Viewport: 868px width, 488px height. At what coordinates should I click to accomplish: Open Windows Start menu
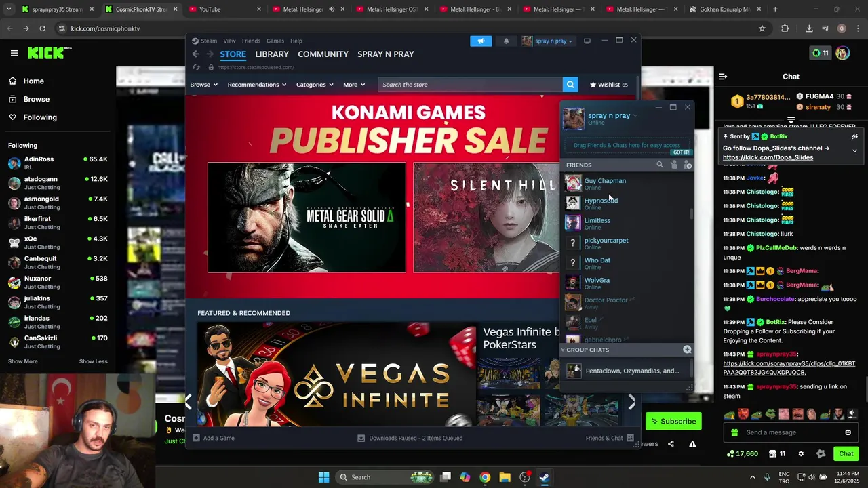[323, 477]
